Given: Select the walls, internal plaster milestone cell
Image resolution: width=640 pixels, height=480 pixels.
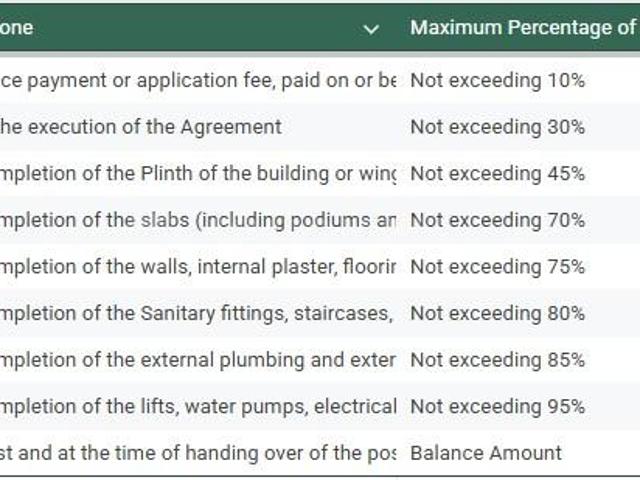Looking at the screenshot, I should point(198,267).
